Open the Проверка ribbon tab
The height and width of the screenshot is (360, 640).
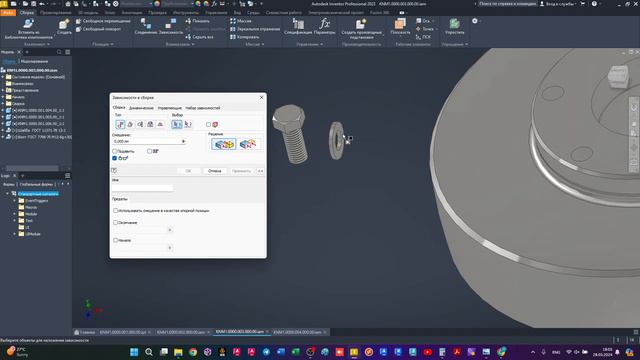tap(157, 13)
